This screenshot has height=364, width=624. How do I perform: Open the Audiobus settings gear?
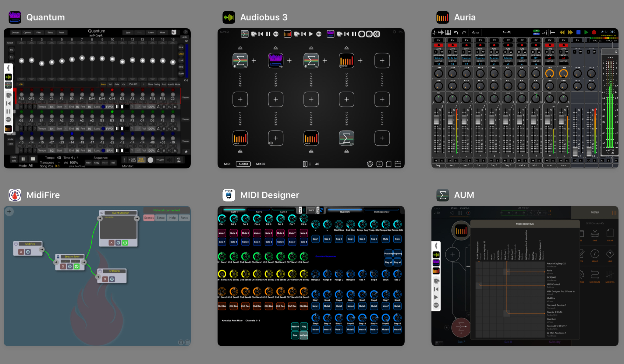[x=370, y=164]
